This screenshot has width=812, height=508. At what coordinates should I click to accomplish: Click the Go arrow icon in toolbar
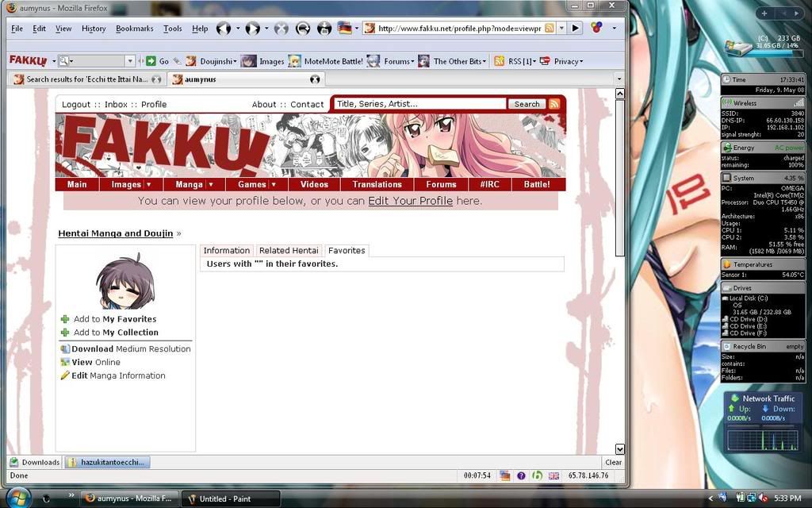coord(151,61)
